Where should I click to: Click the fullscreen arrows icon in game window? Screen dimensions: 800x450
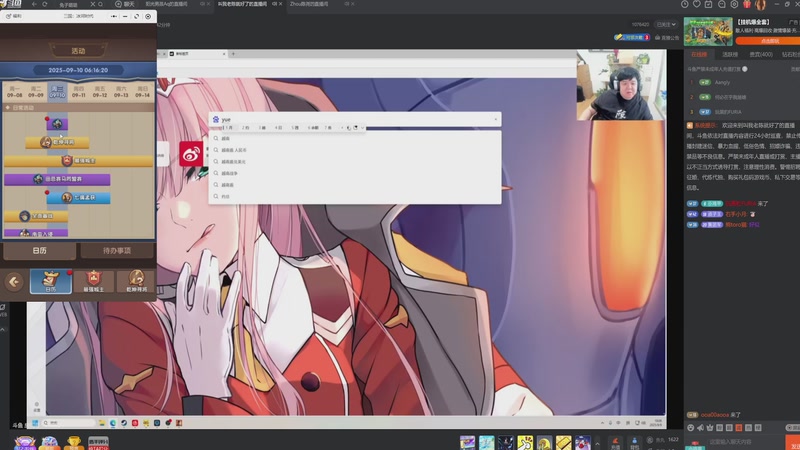click(x=136, y=16)
